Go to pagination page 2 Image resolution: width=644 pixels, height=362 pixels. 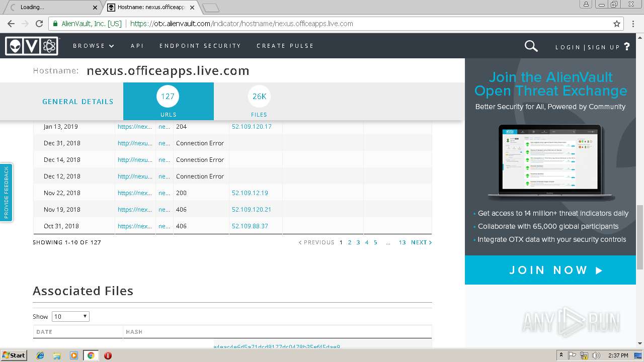(350, 242)
